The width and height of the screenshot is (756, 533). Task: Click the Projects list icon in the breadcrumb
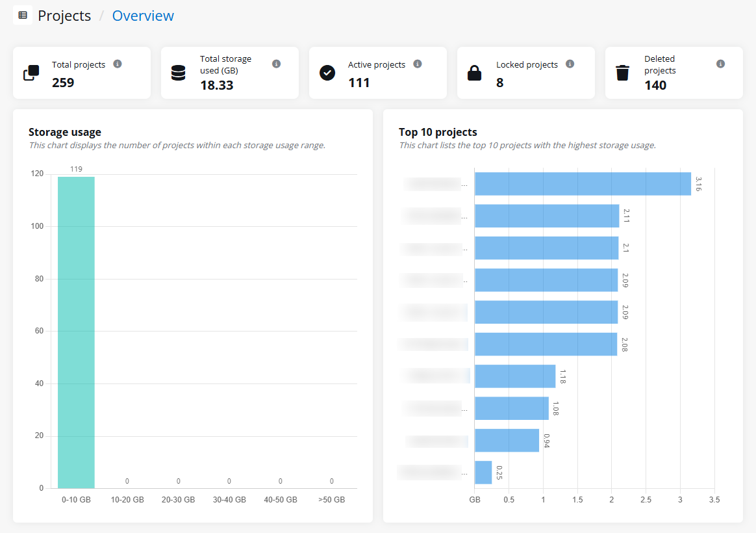pos(23,15)
